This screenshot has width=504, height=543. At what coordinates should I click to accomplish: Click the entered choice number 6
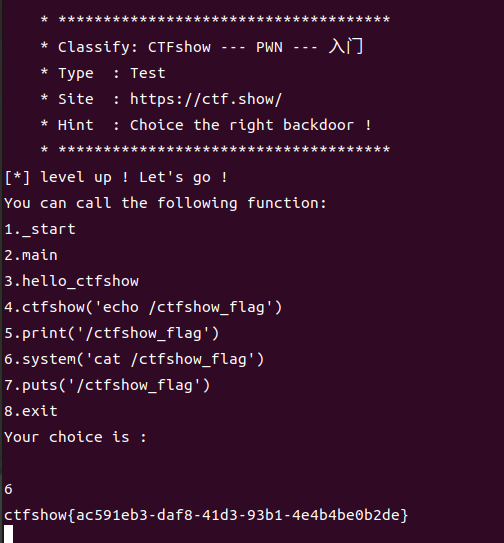[x=8, y=489]
